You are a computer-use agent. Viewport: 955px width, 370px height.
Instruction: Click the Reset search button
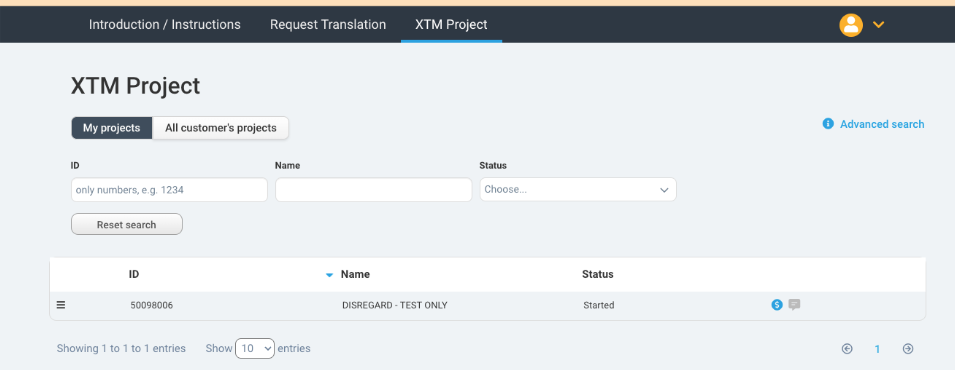[x=127, y=224]
